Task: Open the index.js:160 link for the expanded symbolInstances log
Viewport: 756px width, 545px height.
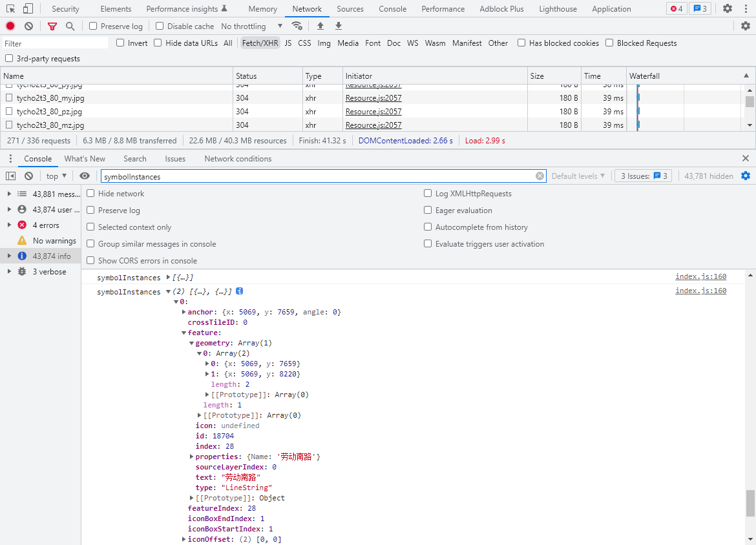Action: pyautogui.click(x=700, y=291)
